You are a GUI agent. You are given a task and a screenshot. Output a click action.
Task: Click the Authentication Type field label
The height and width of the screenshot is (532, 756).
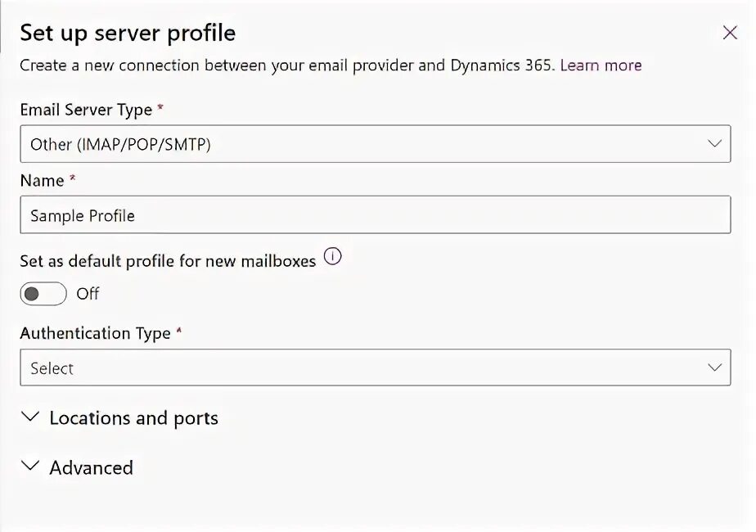[95, 333]
